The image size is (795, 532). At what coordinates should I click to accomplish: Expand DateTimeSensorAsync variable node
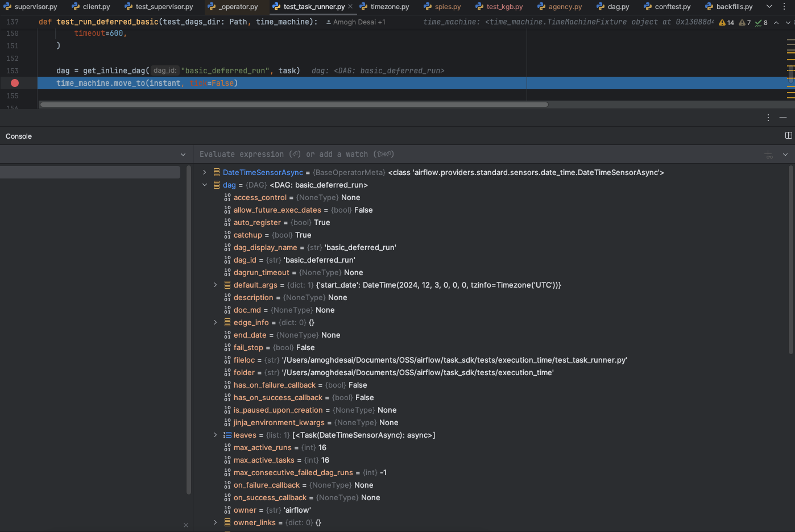pos(205,172)
